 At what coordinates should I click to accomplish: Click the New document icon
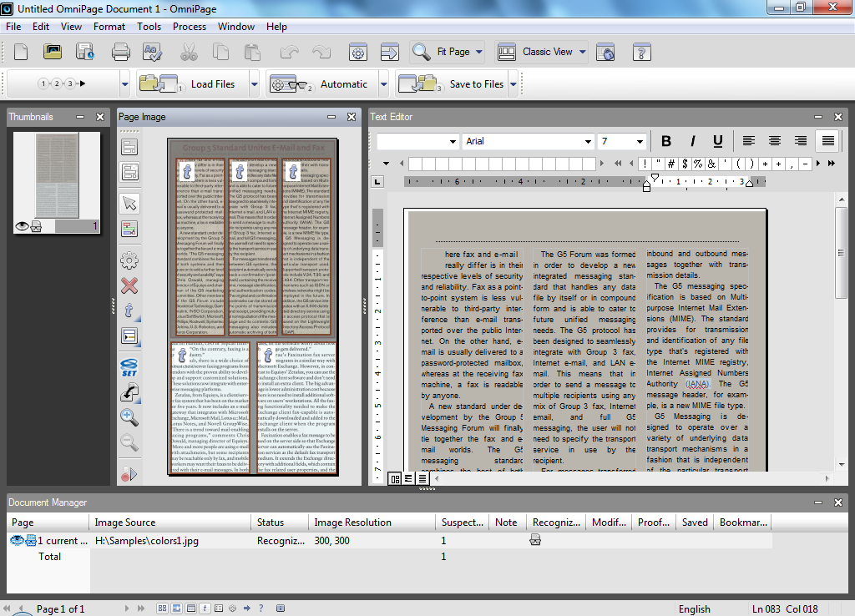point(21,53)
